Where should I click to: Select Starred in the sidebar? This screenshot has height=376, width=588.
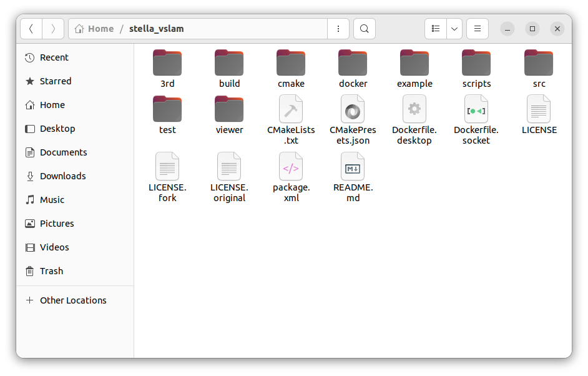click(x=55, y=81)
